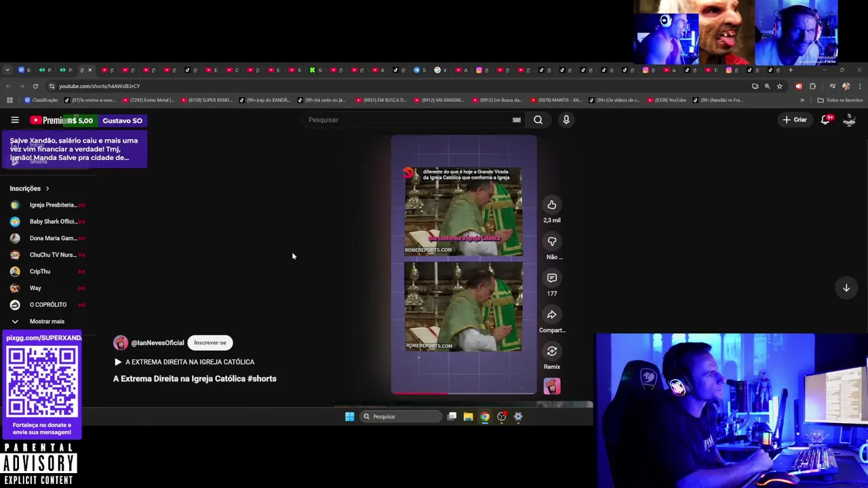Open Igreja Presbiteriana subscription channel
Screen dimensions: 868x488
pos(47,205)
